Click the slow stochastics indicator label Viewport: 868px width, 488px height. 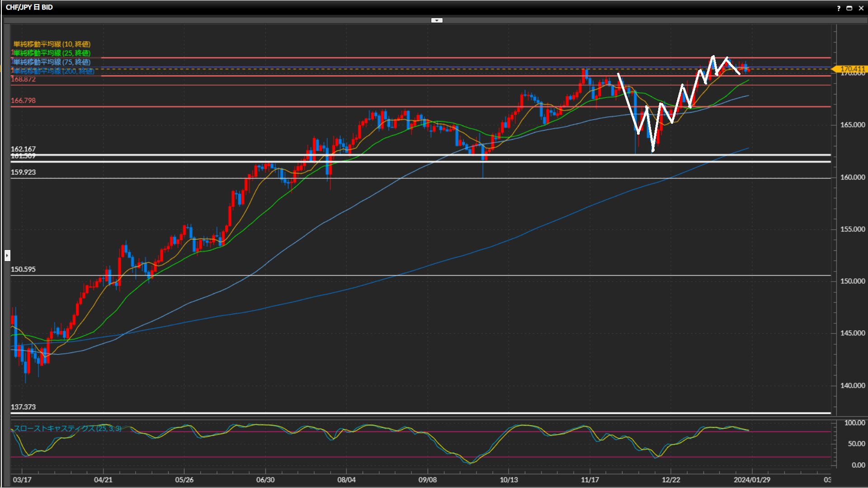click(67, 428)
